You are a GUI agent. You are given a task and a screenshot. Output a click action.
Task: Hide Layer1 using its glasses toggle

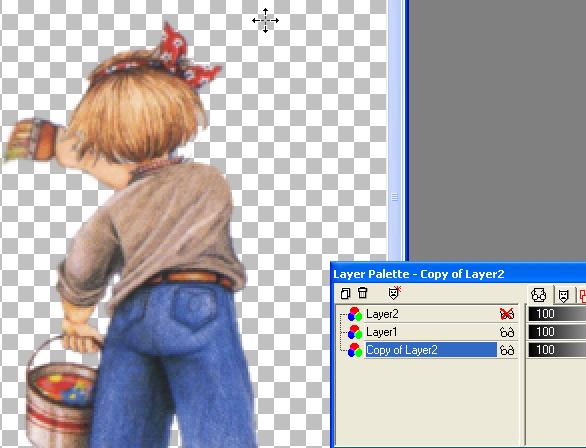coord(507,332)
